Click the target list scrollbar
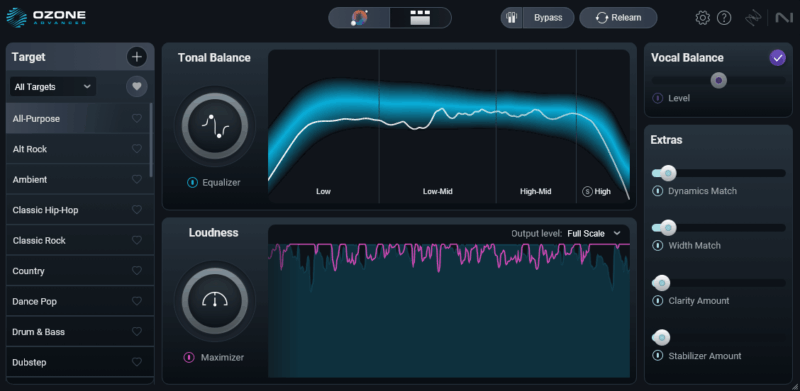800x391 pixels. (151, 140)
